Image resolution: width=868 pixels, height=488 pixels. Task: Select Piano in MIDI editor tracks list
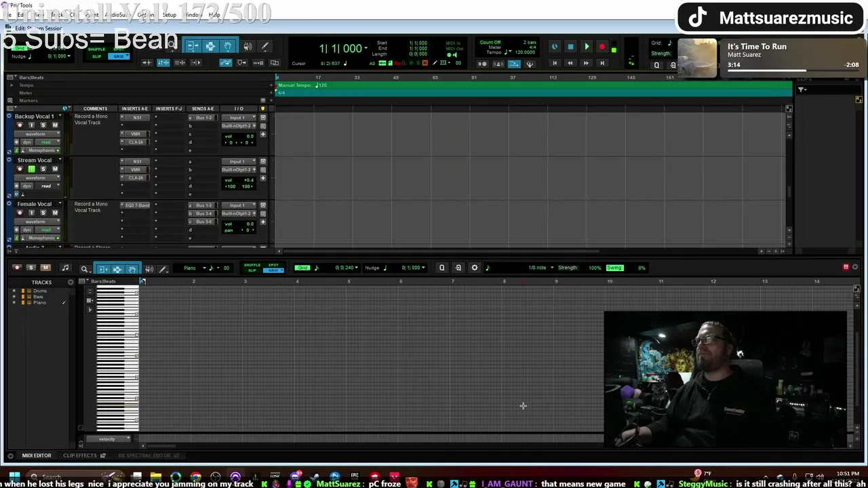pos(39,302)
